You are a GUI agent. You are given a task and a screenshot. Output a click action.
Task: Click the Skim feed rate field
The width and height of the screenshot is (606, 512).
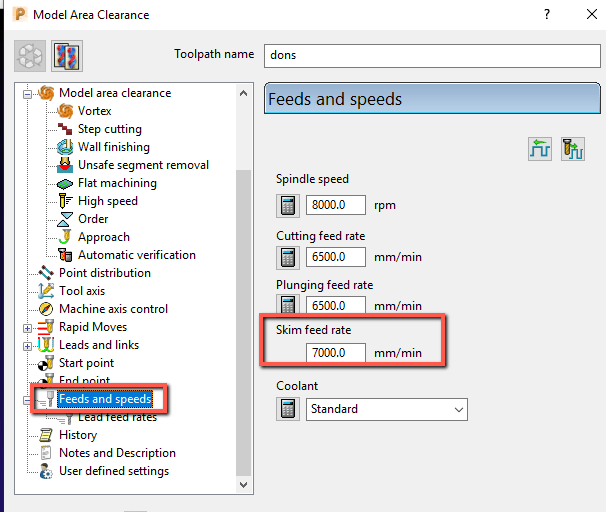pos(335,353)
